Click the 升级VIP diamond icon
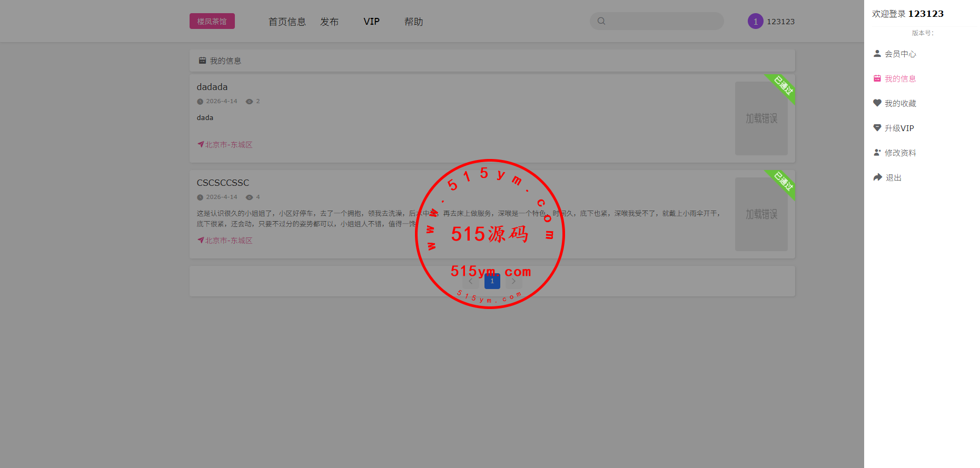The height and width of the screenshot is (468, 980). click(x=877, y=128)
